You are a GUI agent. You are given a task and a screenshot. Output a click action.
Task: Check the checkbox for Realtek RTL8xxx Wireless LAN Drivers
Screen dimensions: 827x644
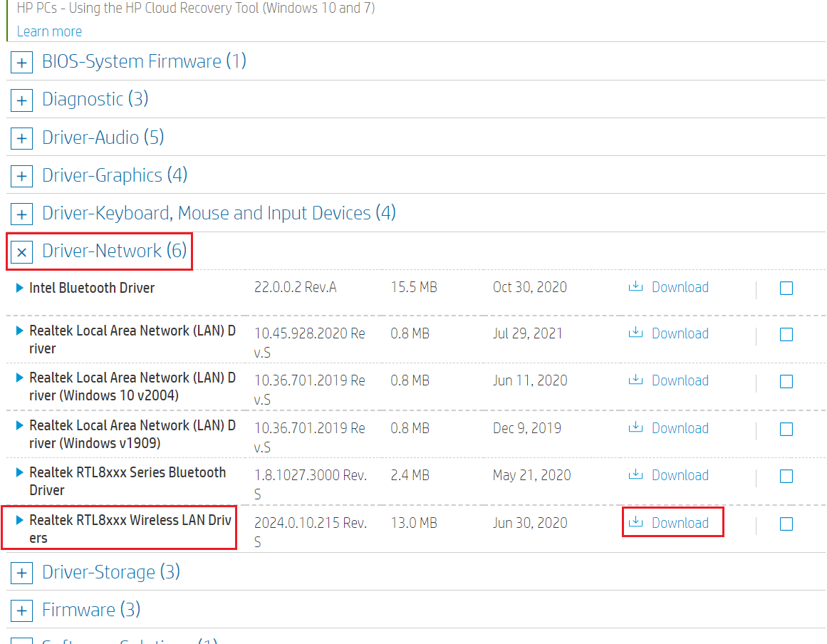click(x=786, y=524)
